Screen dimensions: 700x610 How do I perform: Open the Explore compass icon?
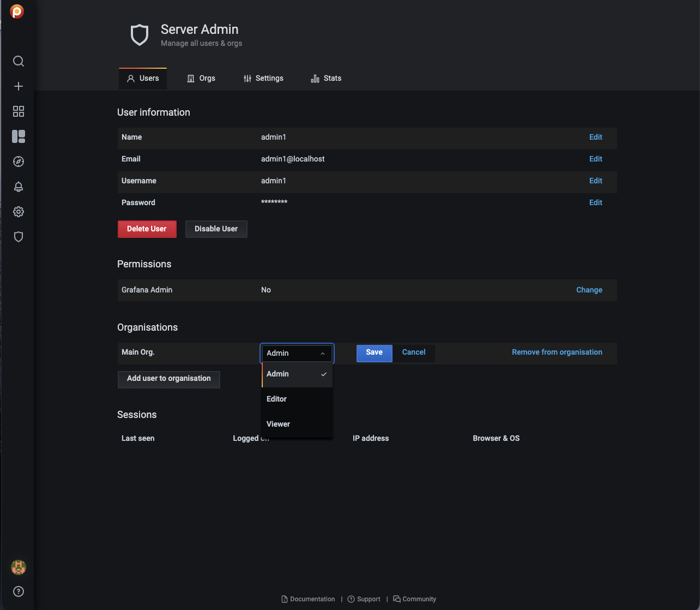(x=19, y=162)
